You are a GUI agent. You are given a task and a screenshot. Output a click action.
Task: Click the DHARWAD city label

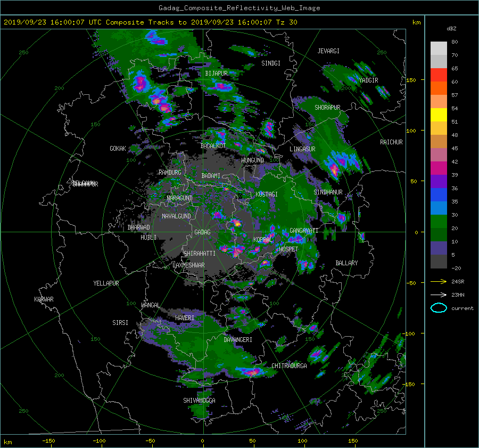(138, 227)
